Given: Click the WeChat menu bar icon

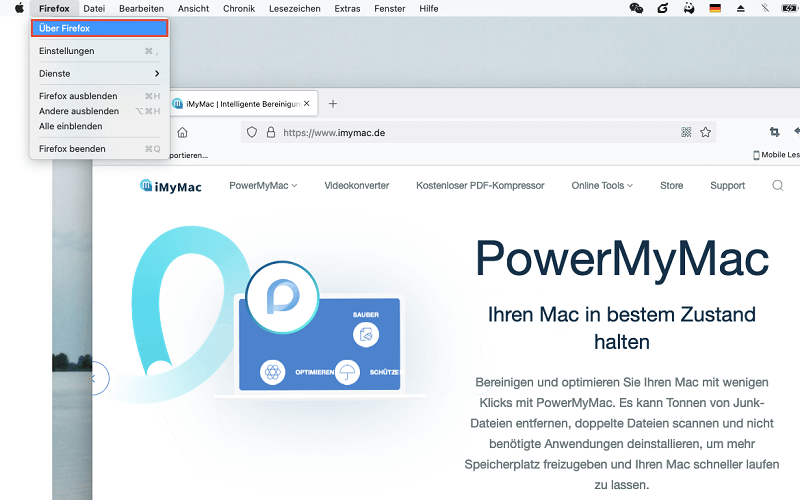Looking at the screenshot, I should tap(636, 8).
